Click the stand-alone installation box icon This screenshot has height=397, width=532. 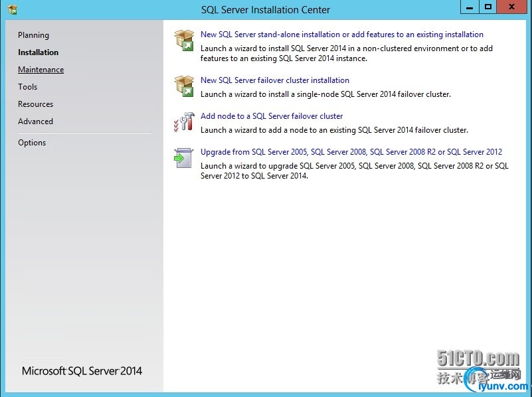[x=184, y=40]
